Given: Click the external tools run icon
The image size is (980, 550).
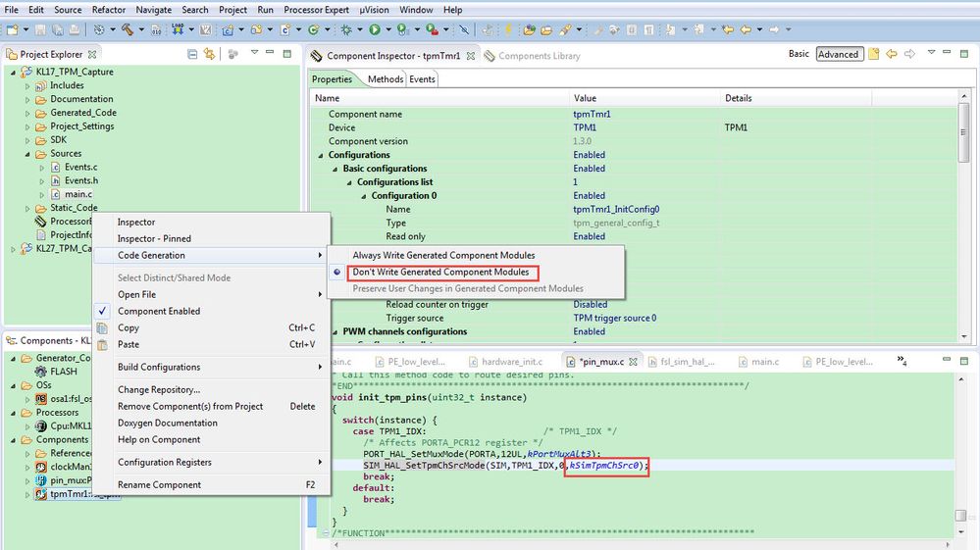Looking at the screenshot, I should [x=432, y=29].
